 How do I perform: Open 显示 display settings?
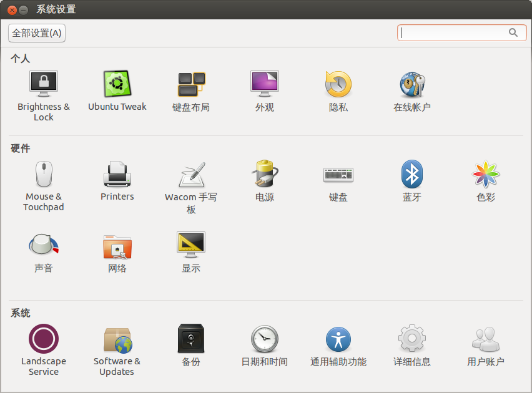tap(191, 253)
